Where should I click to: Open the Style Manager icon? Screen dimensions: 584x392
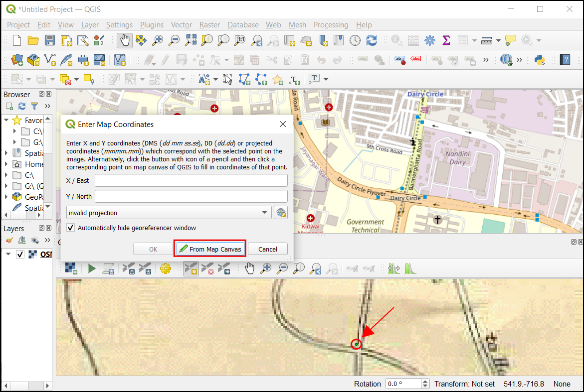click(99, 40)
